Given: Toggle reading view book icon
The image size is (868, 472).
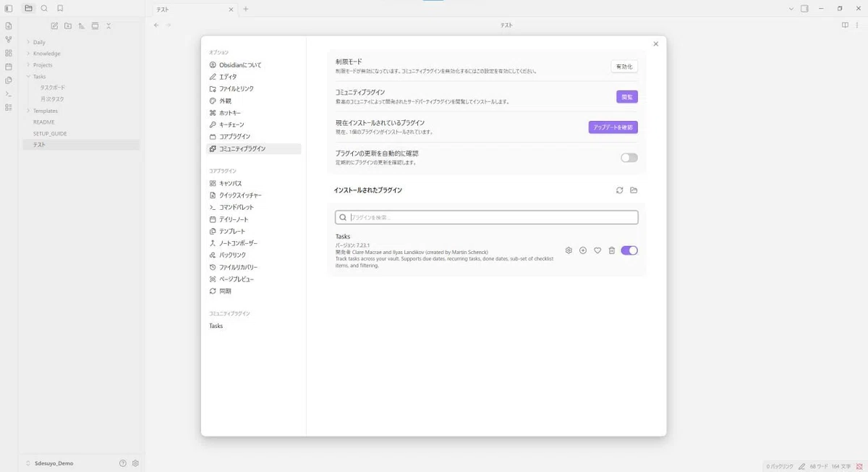Looking at the screenshot, I should click(845, 25).
